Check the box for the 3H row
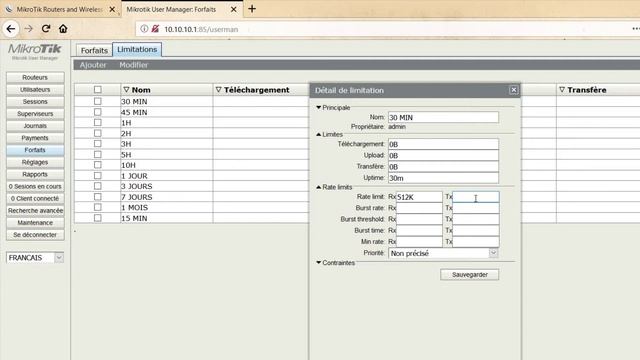 [x=98, y=143]
